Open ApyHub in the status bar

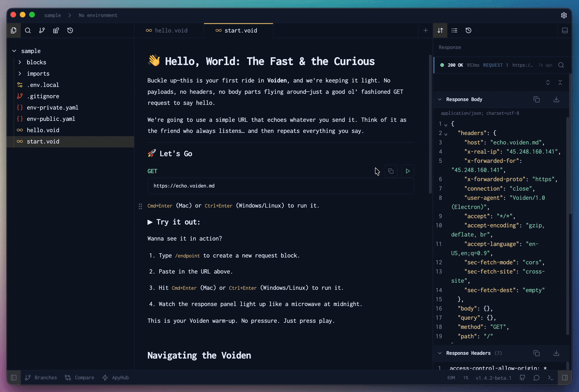point(116,378)
